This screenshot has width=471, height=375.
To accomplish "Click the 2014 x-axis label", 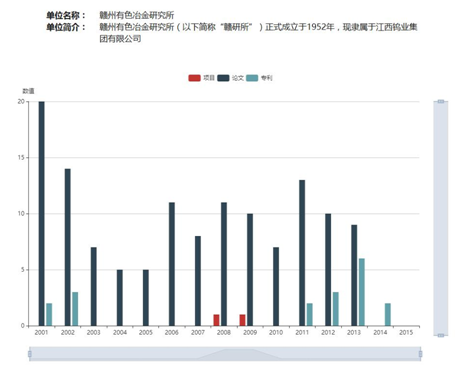I will point(380,332).
